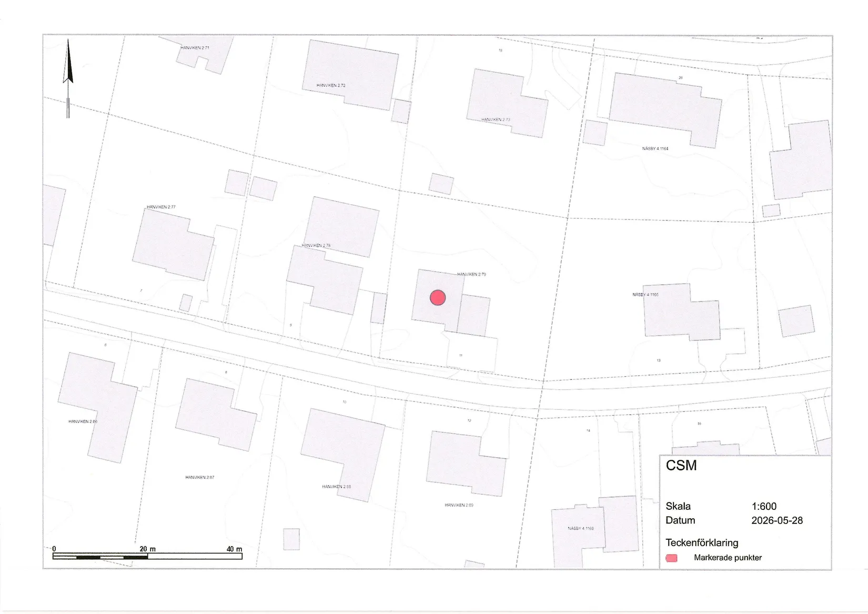
Task: Click the black-and-white scale bar
Action: point(147,556)
